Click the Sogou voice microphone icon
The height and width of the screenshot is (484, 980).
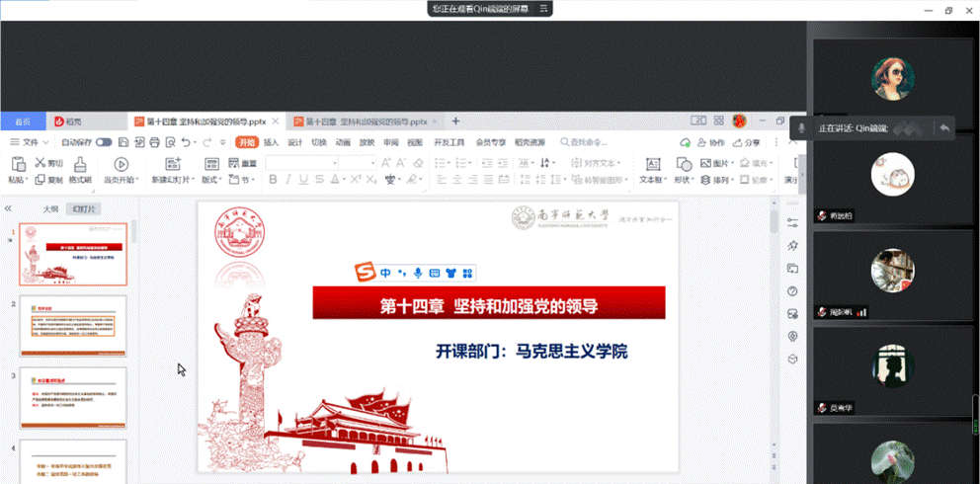[418, 273]
